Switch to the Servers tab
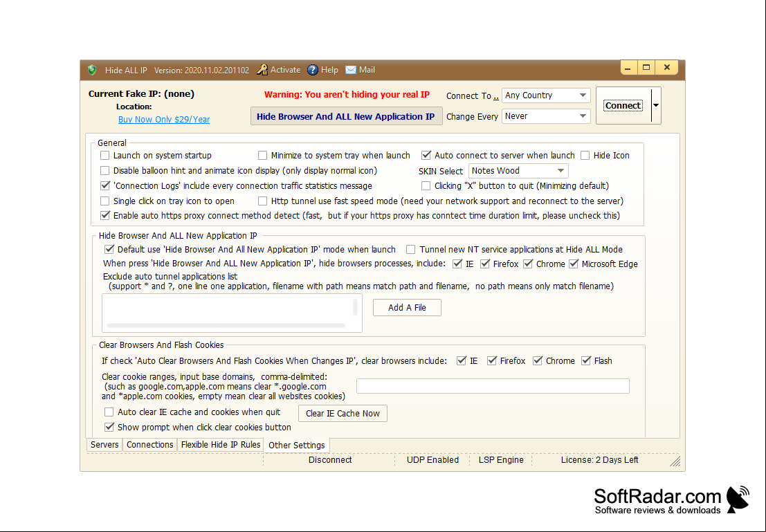The image size is (766, 532). pos(104,445)
